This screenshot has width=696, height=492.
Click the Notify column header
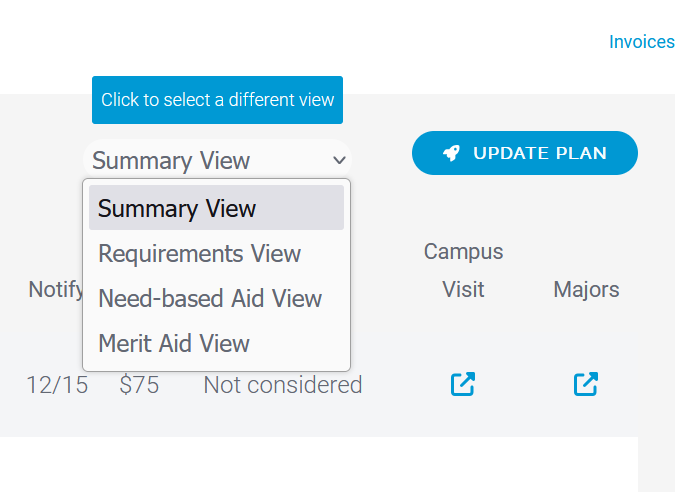click(55, 290)
